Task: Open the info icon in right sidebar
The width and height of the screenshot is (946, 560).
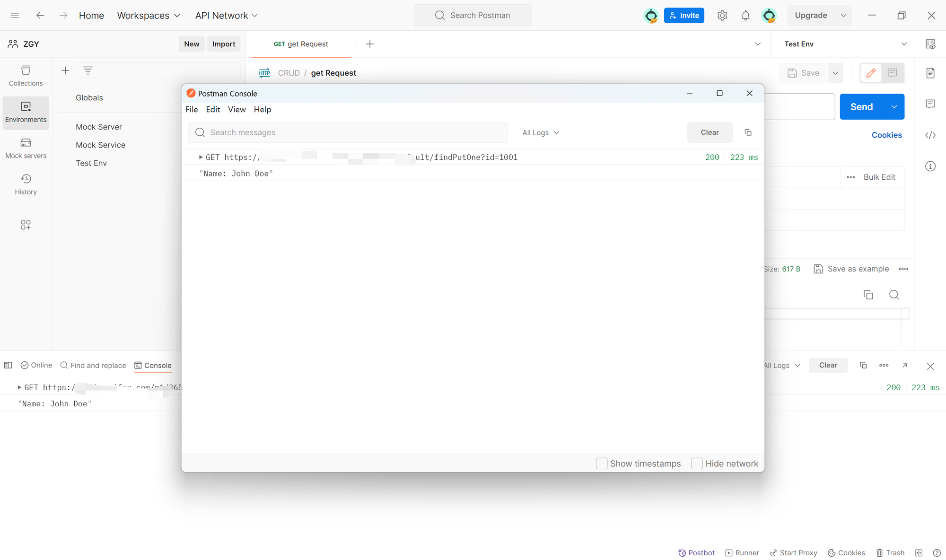Action: 930,166
